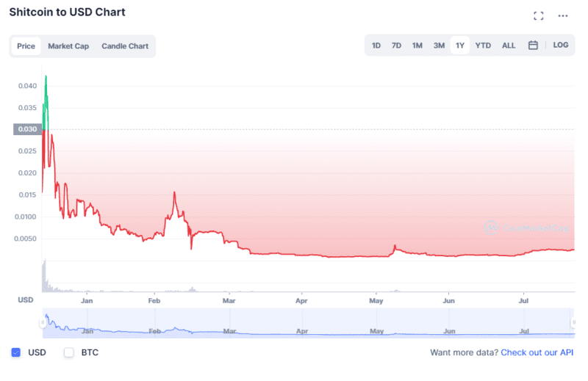Switch to the Market Cap tab

pyautogui.click(x=68, y=46)
